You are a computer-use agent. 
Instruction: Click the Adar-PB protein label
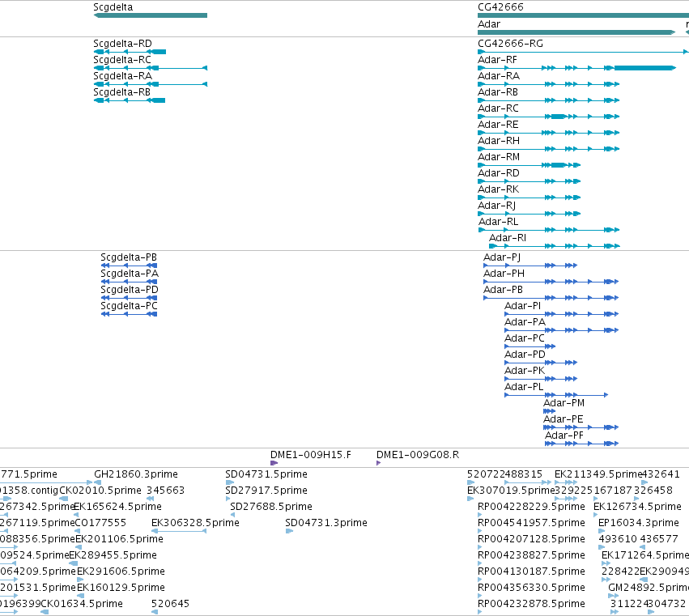503,290
